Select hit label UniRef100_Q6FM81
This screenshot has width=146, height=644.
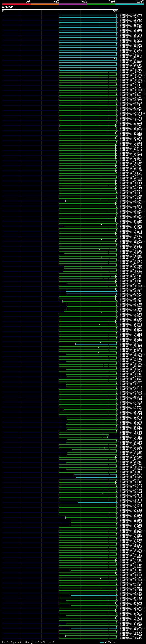click(131, 376)
